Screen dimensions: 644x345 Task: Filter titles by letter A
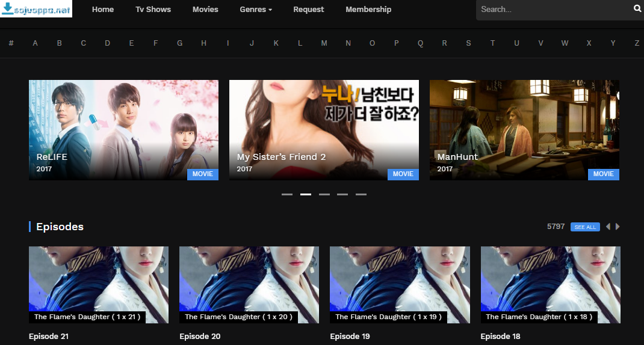tap(36, 43)
